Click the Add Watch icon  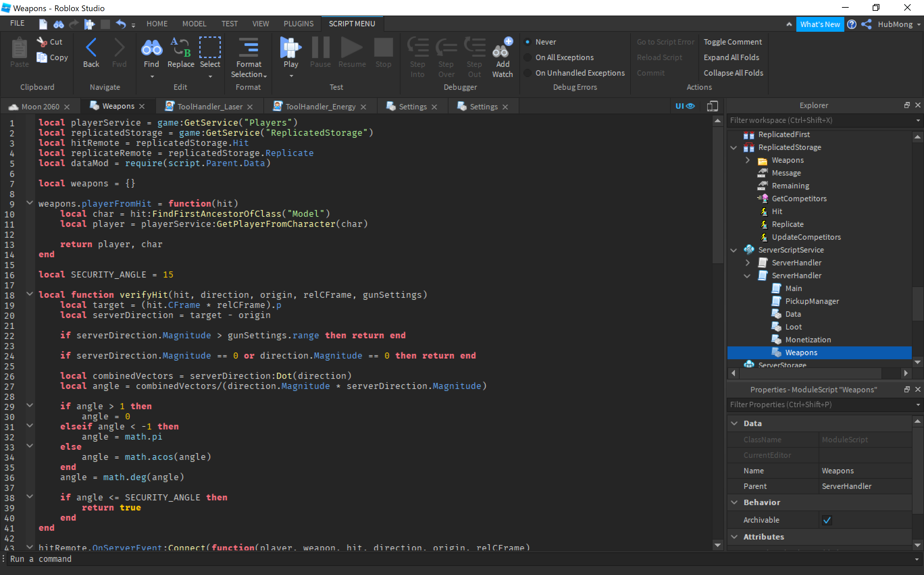[502, 48]
